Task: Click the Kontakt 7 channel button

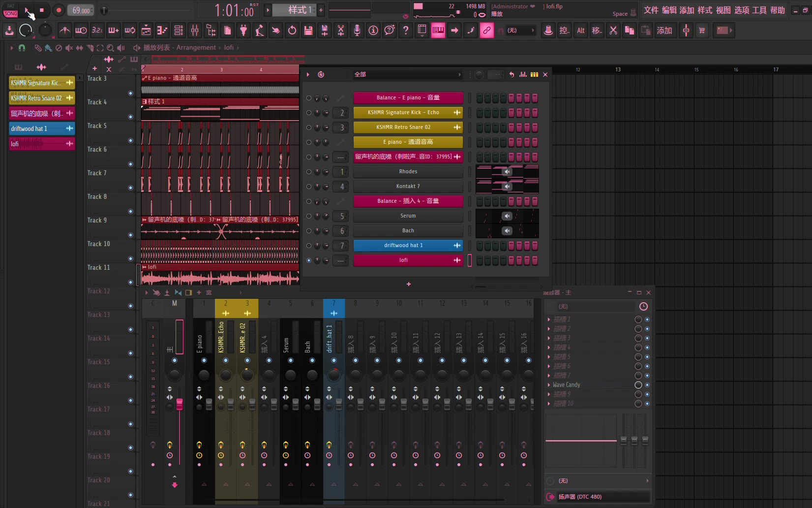Action: 408,187
